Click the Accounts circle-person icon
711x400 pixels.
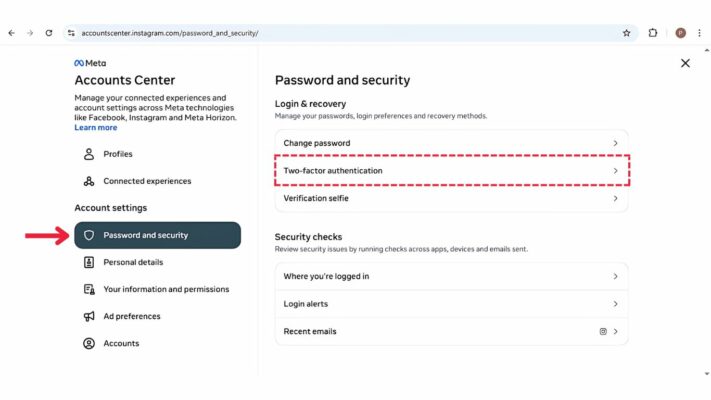(x=89, y=343)
